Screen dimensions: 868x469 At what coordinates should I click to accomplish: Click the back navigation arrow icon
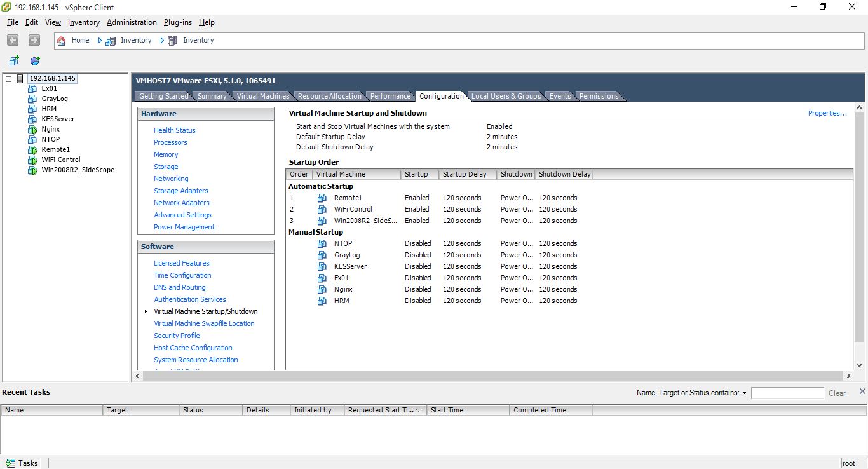(13, 40)
